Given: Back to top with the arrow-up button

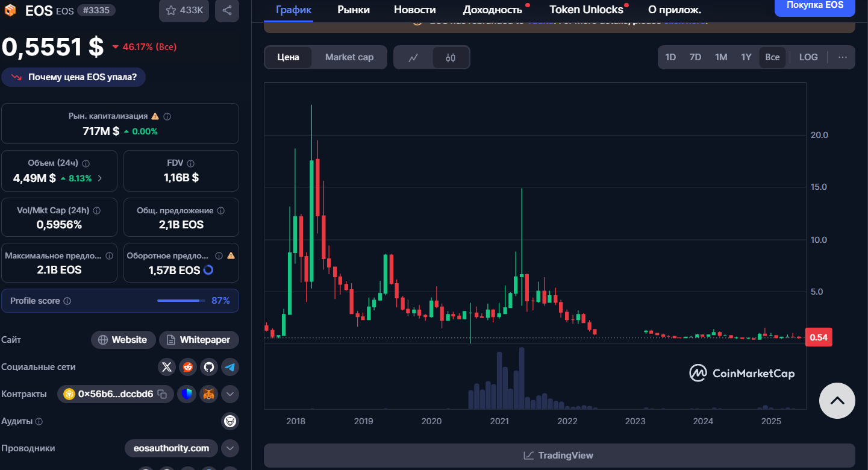Looking at the screenshot, I should click(837, 401).
